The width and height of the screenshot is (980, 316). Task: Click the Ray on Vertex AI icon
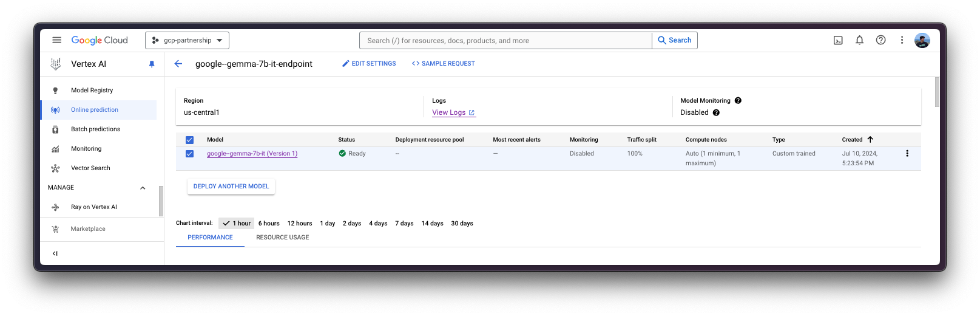click(x=55, y=207)
